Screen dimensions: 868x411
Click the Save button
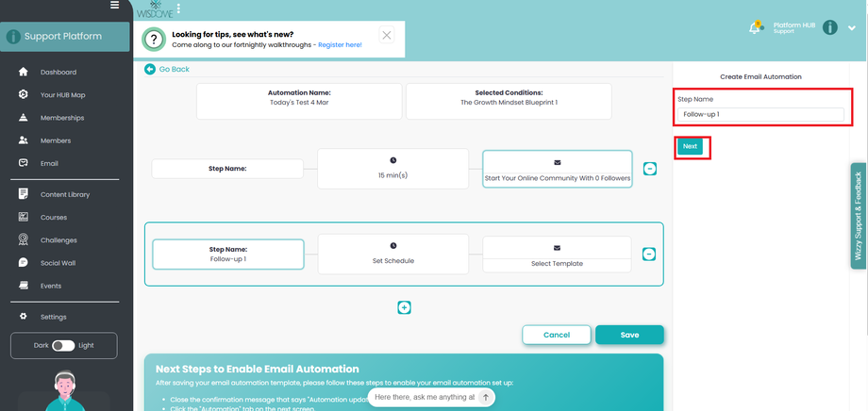[x=629, y=335]
